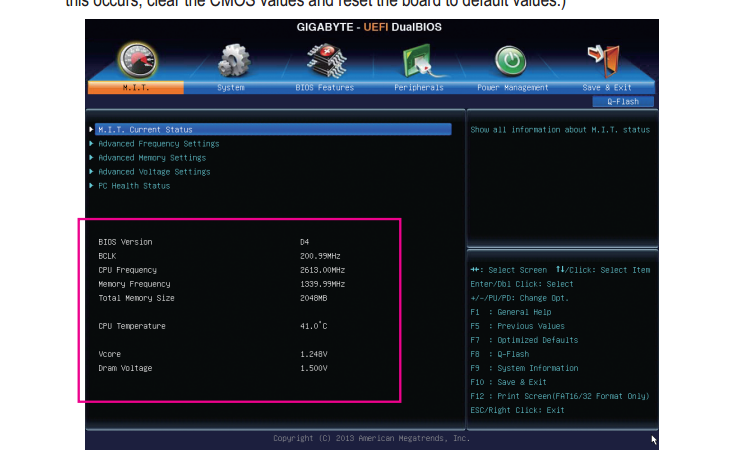
Task: Click the System gears icon
Action: pos(233,61)
